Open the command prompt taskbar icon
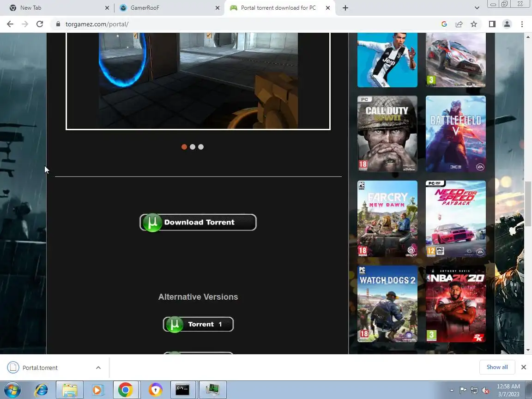Image resolution: width=532 pixels, height=399 pixels. click(182, 390)
